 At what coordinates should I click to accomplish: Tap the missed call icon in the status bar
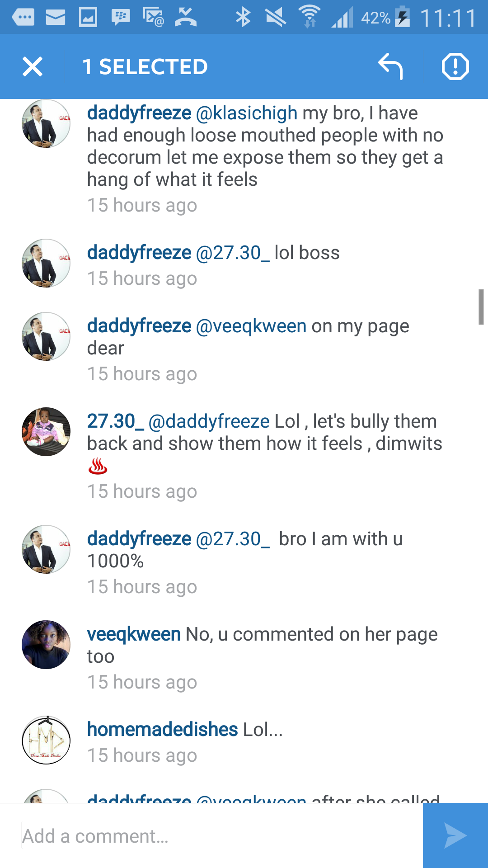coord(185,18)
